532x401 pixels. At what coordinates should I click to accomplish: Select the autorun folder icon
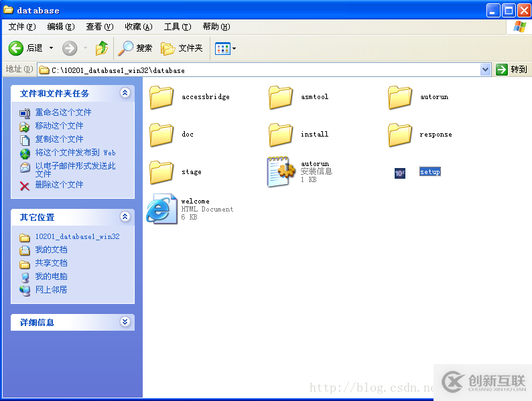(x=400, y=97)
